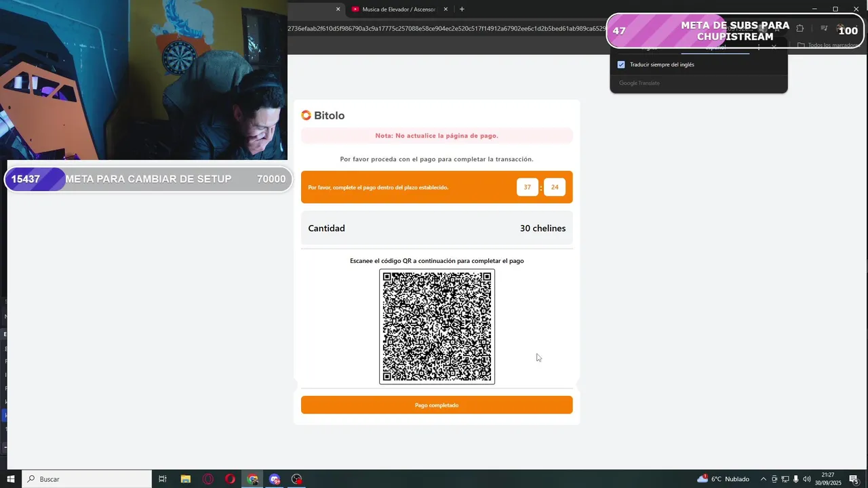Click the 'Pago completado' button
Image resolution: width=868 pixels, height=488 pixels.
[437, 405]
